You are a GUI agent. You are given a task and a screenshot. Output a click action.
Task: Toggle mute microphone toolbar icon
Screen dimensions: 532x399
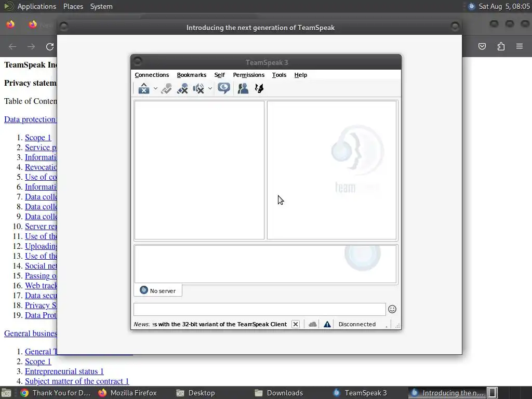(x=182, y=88)
